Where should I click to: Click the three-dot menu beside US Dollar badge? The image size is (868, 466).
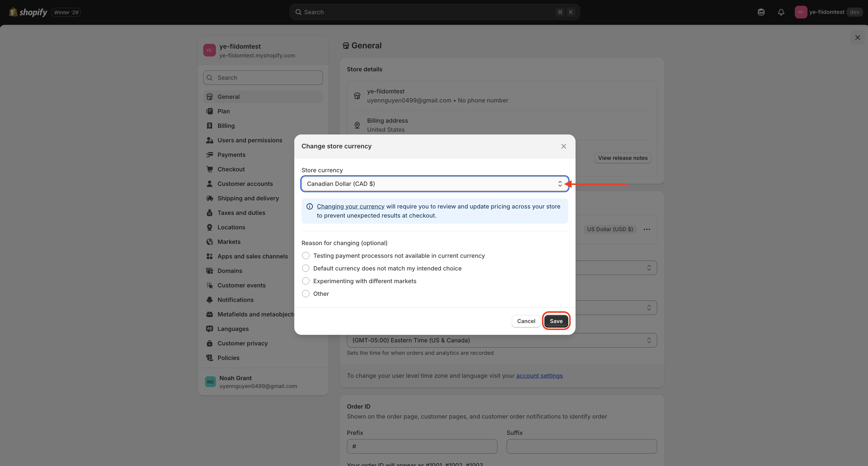(x=647, y=229)
